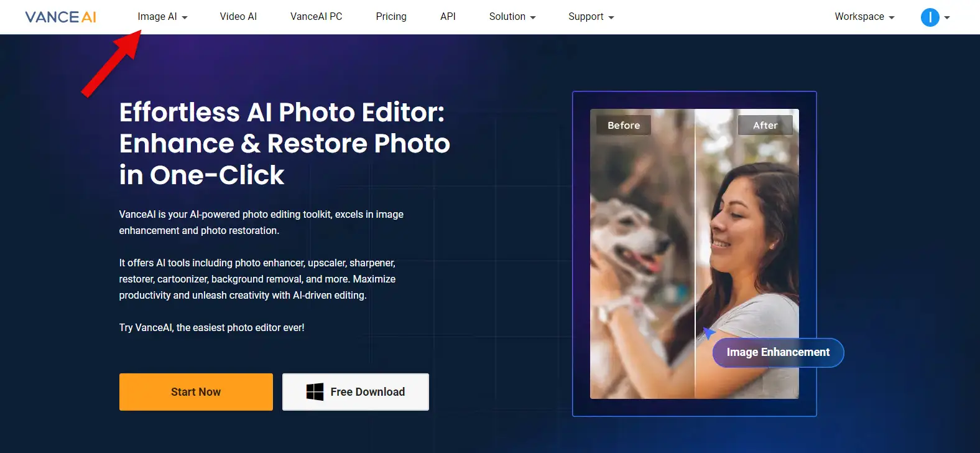This screenshot has width=980, height=453.
Task: Click 'Try VanceAI, the easiest photo editor ever!' text
Action: coord(212,327)
